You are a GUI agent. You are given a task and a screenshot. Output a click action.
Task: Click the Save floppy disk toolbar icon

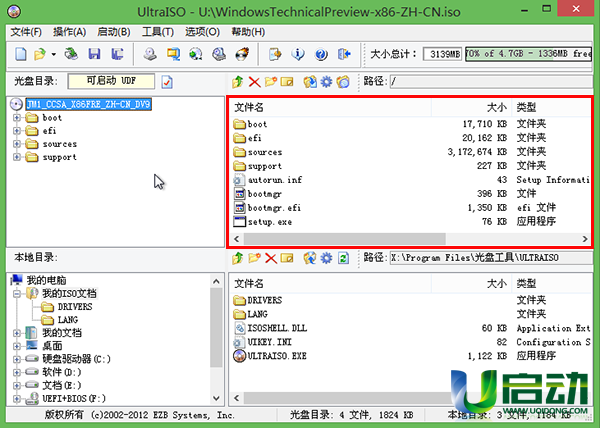pyautogui.click(x=96, y=54)
